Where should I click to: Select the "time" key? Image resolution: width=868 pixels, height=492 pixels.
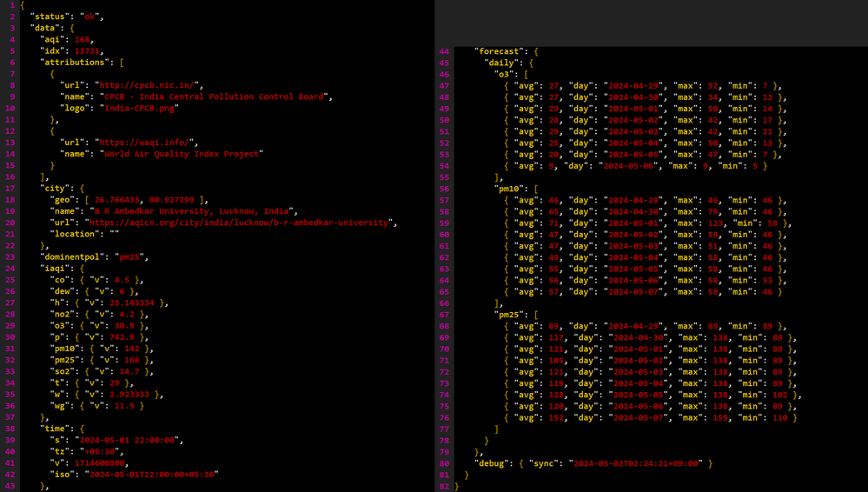click(55, 429)
